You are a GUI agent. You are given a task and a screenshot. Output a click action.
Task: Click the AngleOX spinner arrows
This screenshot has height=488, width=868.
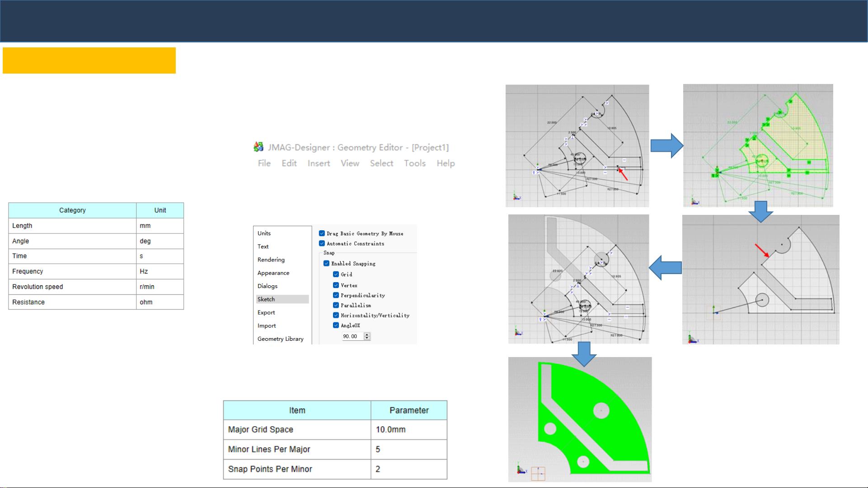coord(367,336)
